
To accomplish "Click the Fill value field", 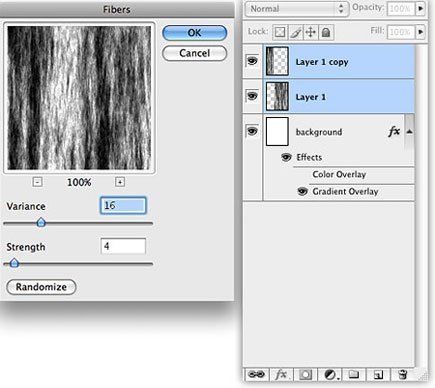I will [x=401, y=32].
